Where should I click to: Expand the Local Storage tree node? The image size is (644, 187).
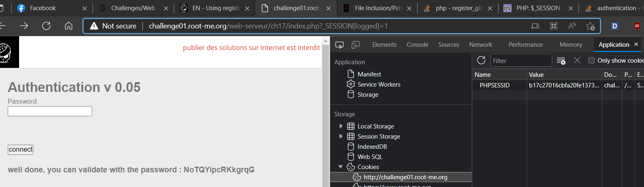click(341, 126)
